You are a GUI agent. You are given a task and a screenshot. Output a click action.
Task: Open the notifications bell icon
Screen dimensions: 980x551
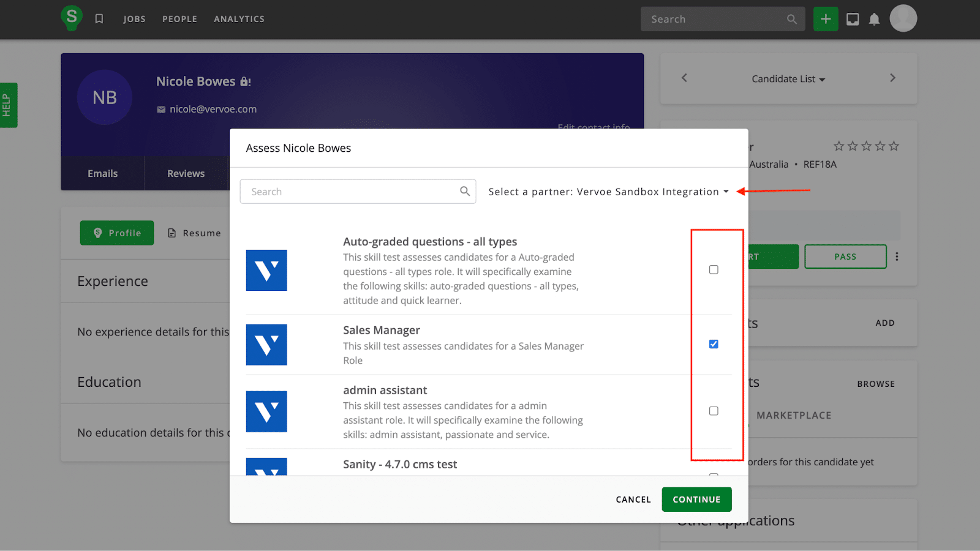tap(874, 18)
